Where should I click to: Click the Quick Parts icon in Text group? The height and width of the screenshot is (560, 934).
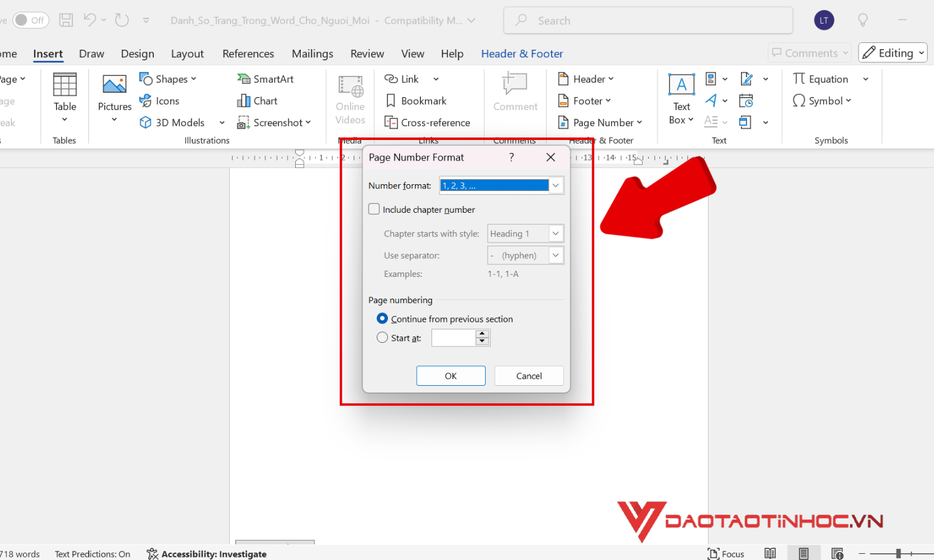710,79
